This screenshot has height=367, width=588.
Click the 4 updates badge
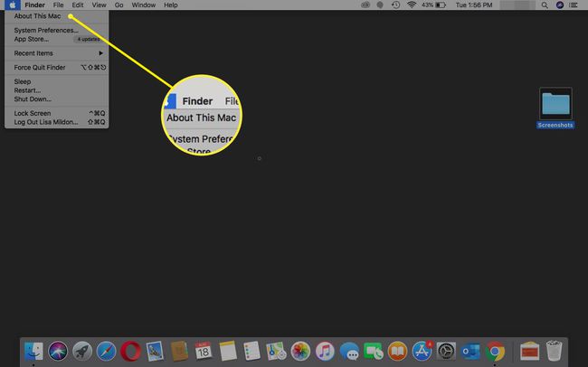[89, 39]
